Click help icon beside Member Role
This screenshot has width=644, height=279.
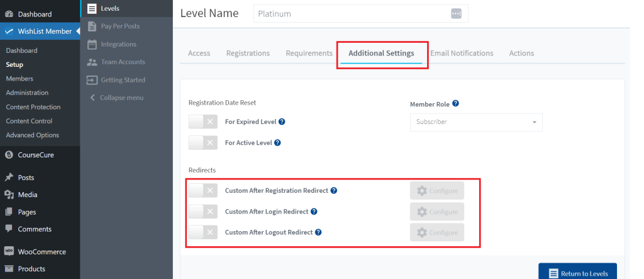(x=455, y=104)
